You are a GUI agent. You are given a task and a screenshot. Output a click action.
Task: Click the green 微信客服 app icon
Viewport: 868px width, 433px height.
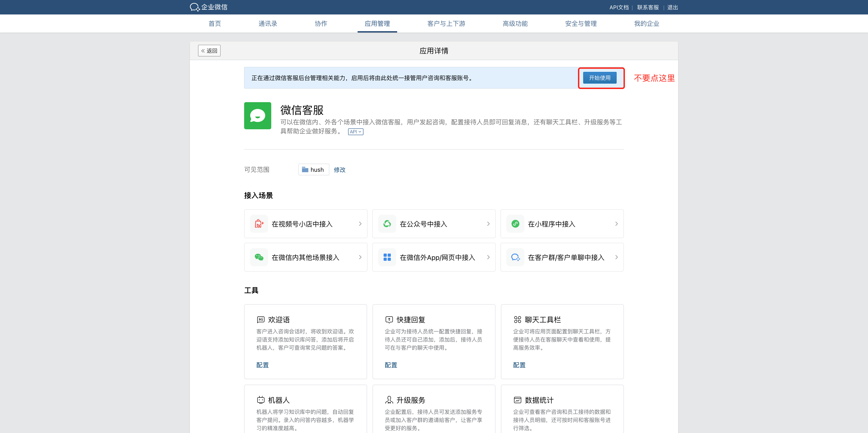click(x=257, y=115)
